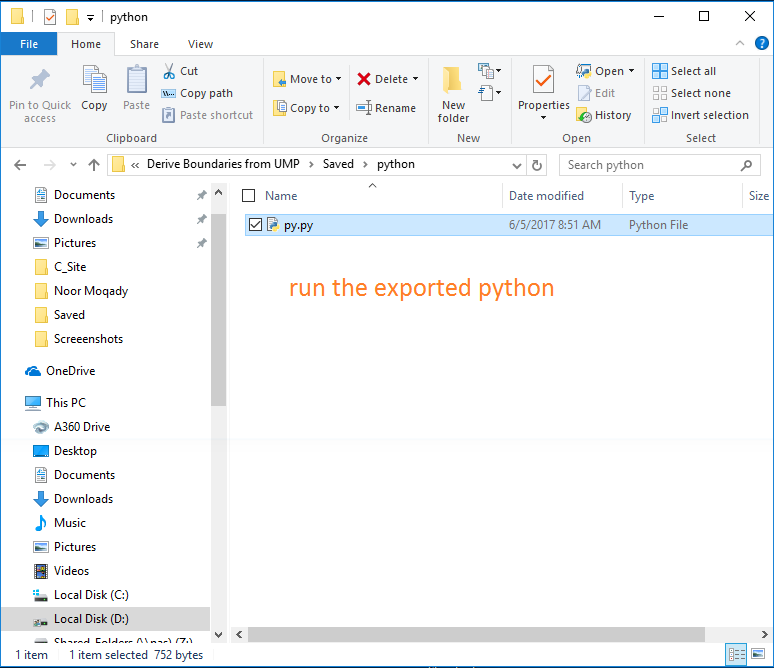Expand the Move to dropdown
The image size is (774, 668).
click(339, 79)
